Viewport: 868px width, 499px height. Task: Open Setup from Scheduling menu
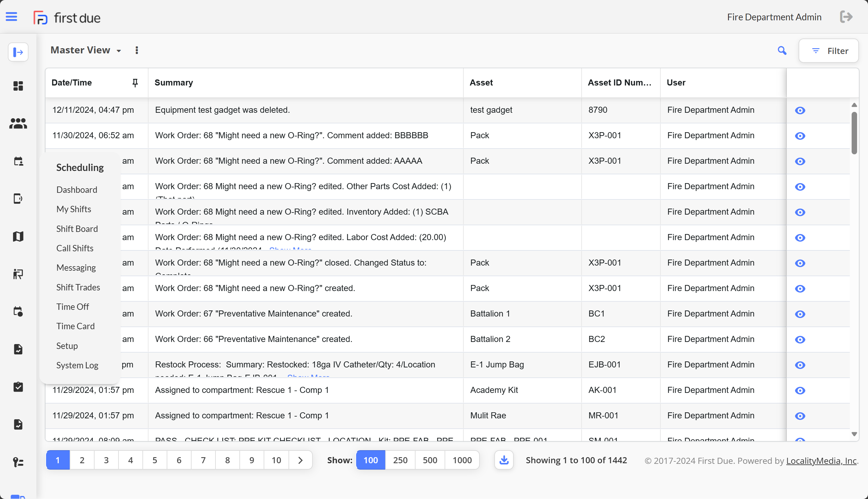tap(67, 346)
